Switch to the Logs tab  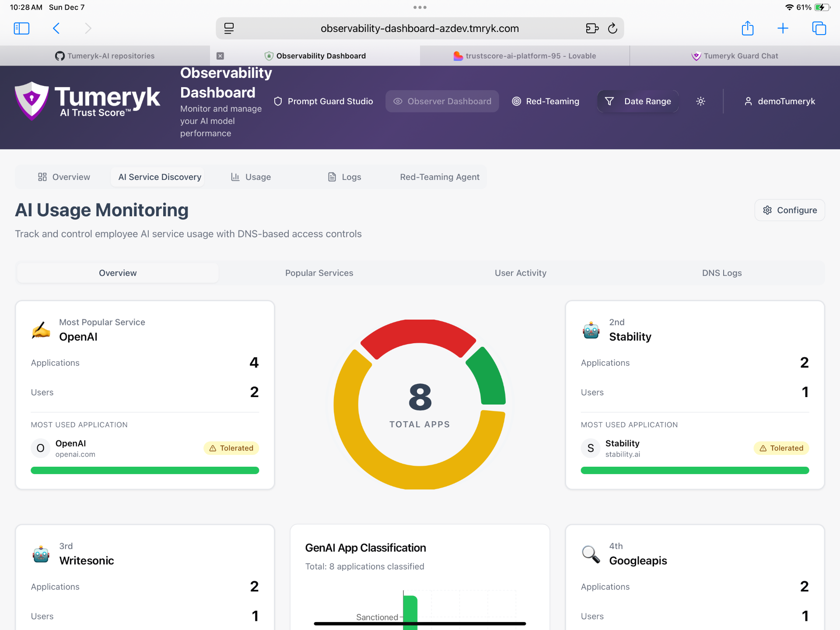pos(344,177)
